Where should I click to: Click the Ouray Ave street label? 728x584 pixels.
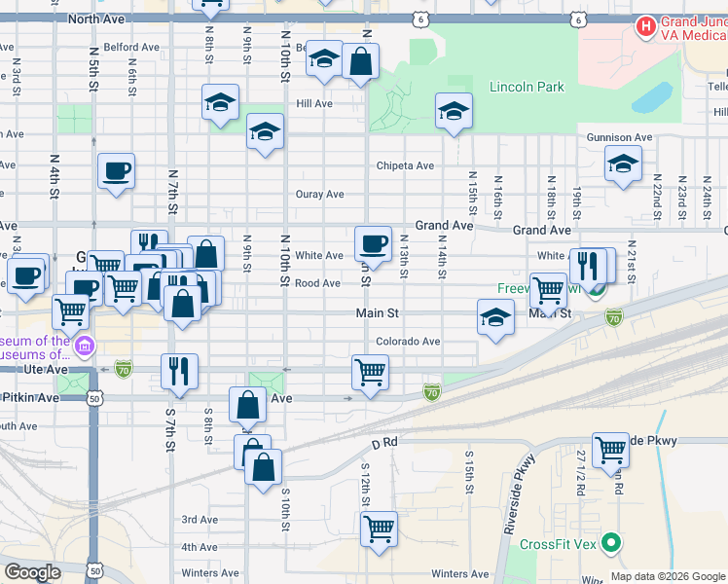[319, 194]
